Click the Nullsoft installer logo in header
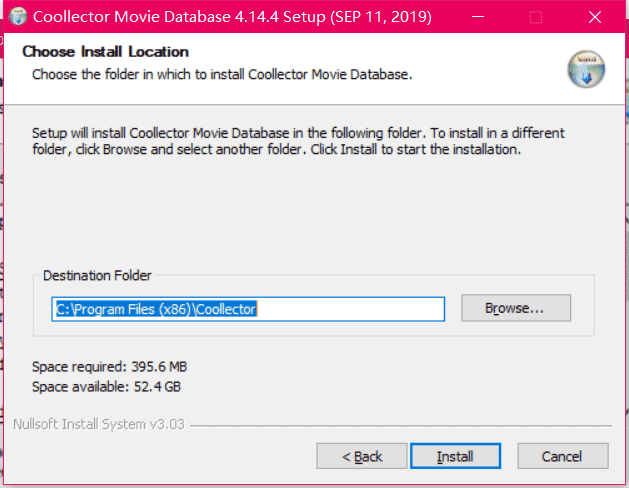Image resolution: width=629 pixels, height=488 pixels. [586, 69]
